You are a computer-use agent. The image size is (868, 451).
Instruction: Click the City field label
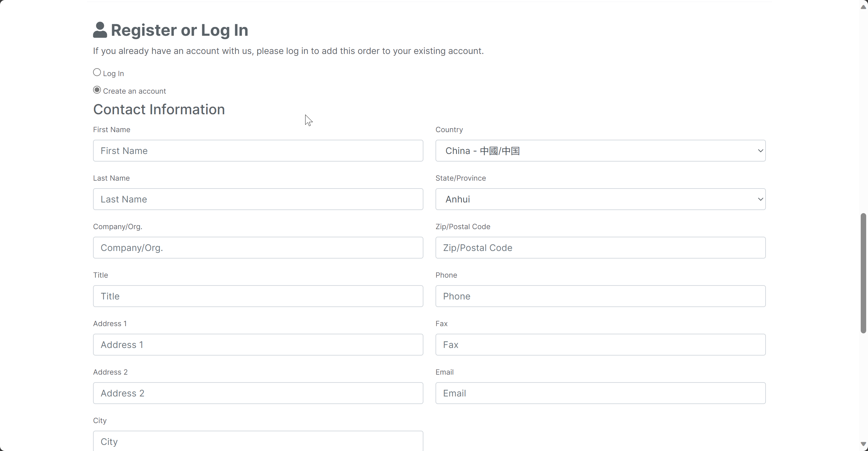click(100, 421)
